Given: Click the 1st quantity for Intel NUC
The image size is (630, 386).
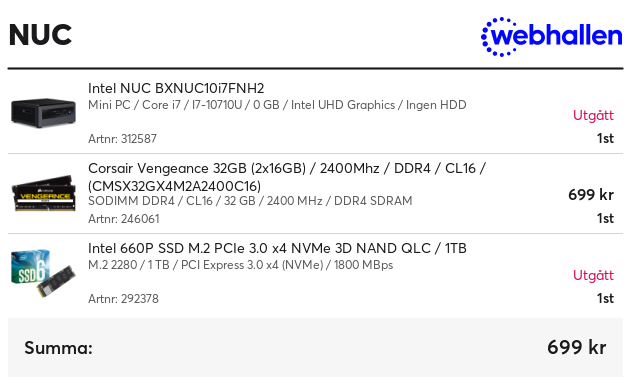Looking at the screenshot, I should click(x=605, y=138).
